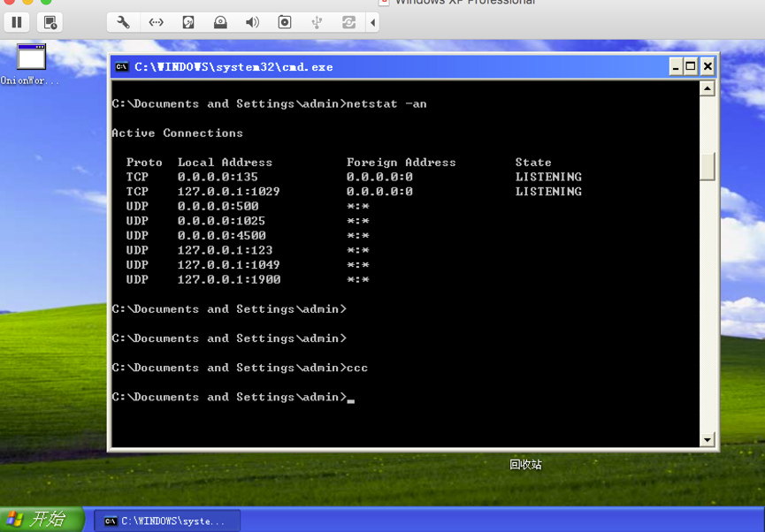Click the USB device icon
This screenshot has width=765, height=532.
coord(317,22)
